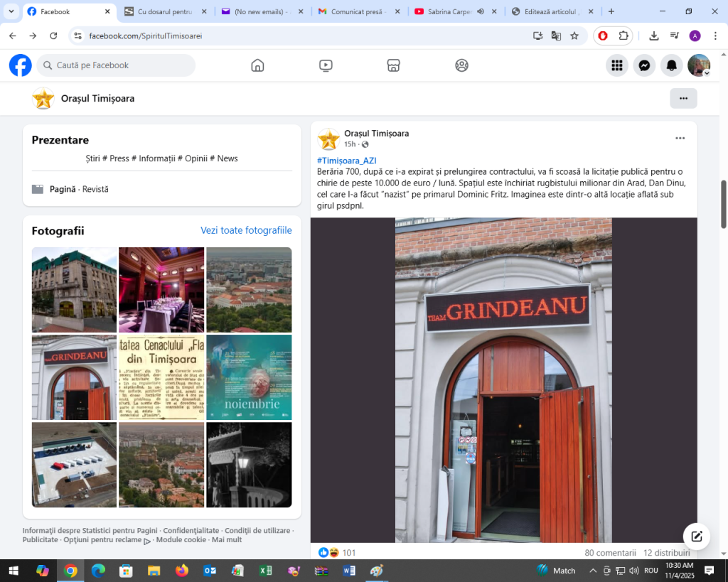Open the #Timișoara_AZI hashtag link
Viewport: 728px width, 582px height.
346,161
